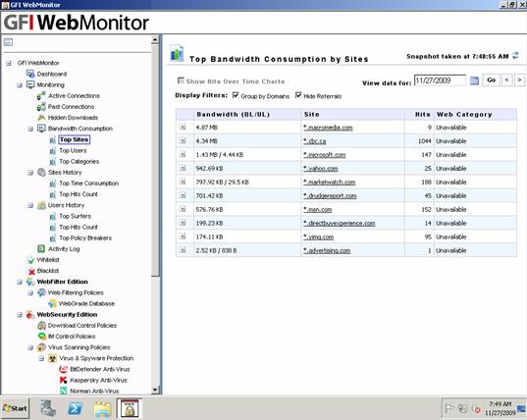527x420 pixels.
Task: Click the Kaspersky Anti-Virus icon
Action: pyautogui.click(x=63, y=381)
